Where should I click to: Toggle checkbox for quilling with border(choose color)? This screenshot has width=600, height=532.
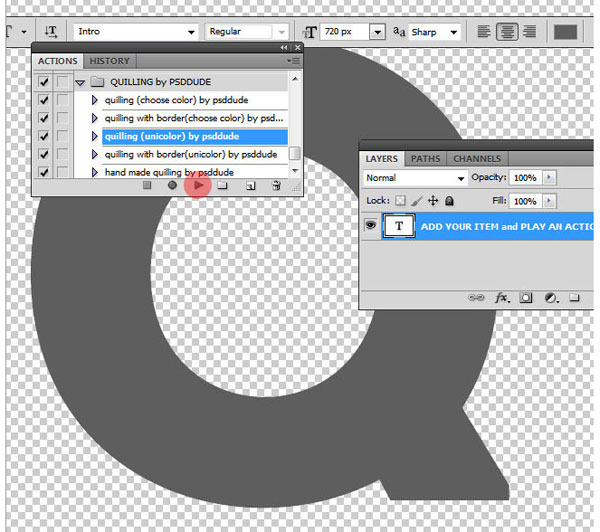pos(44,118)
